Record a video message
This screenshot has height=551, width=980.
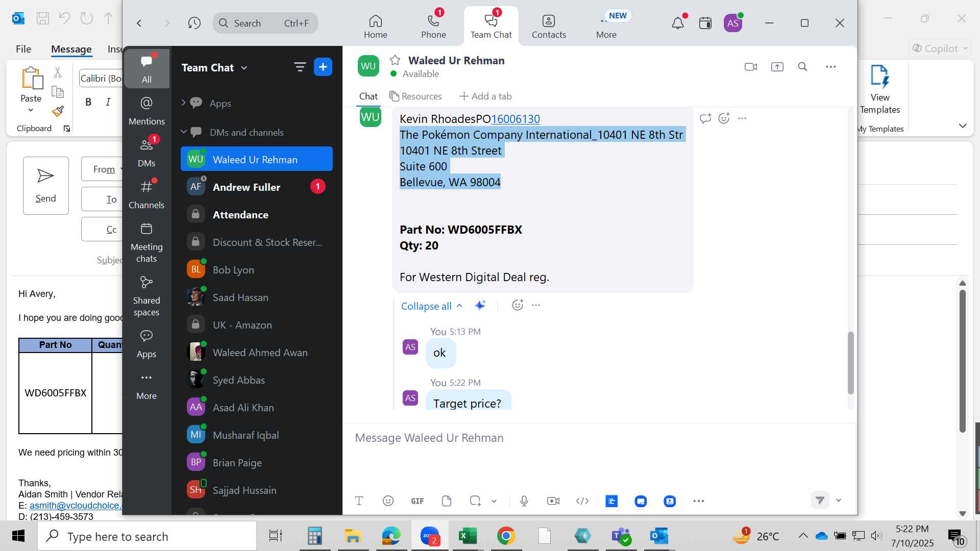tap(553, 501)
